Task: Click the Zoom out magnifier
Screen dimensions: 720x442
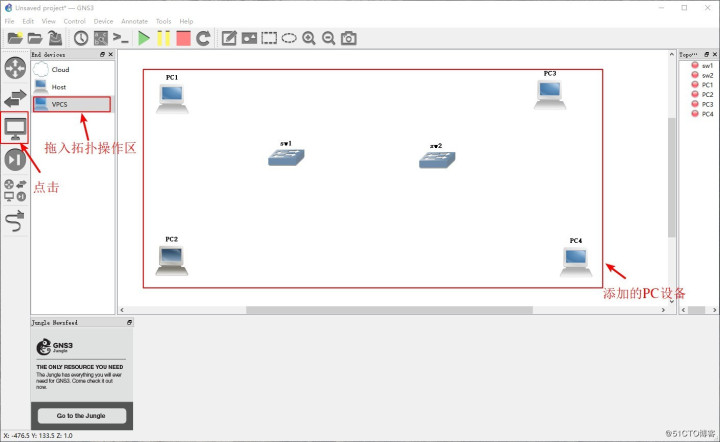Action: (x=329, y=38)
